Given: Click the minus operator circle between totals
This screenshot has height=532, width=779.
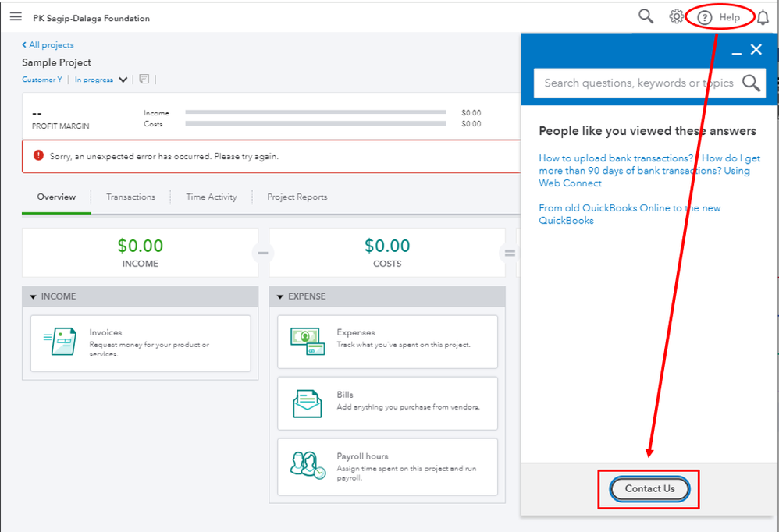Looking at the screenshot, I should (263, 253).
